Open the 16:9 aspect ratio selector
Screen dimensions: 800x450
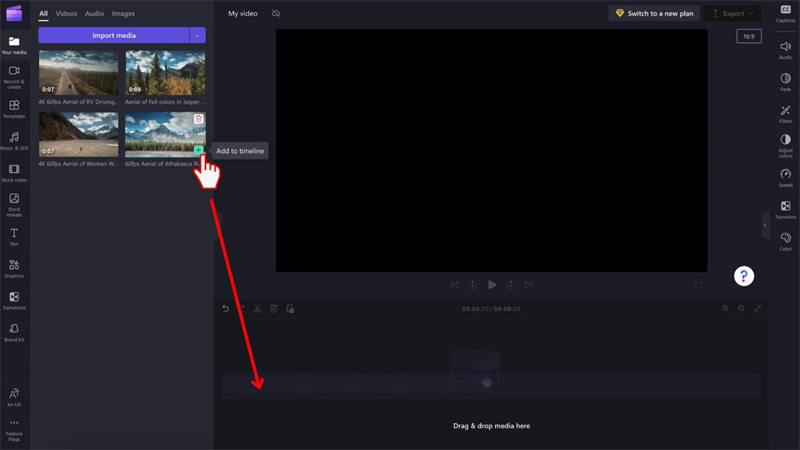pos(748,36)
